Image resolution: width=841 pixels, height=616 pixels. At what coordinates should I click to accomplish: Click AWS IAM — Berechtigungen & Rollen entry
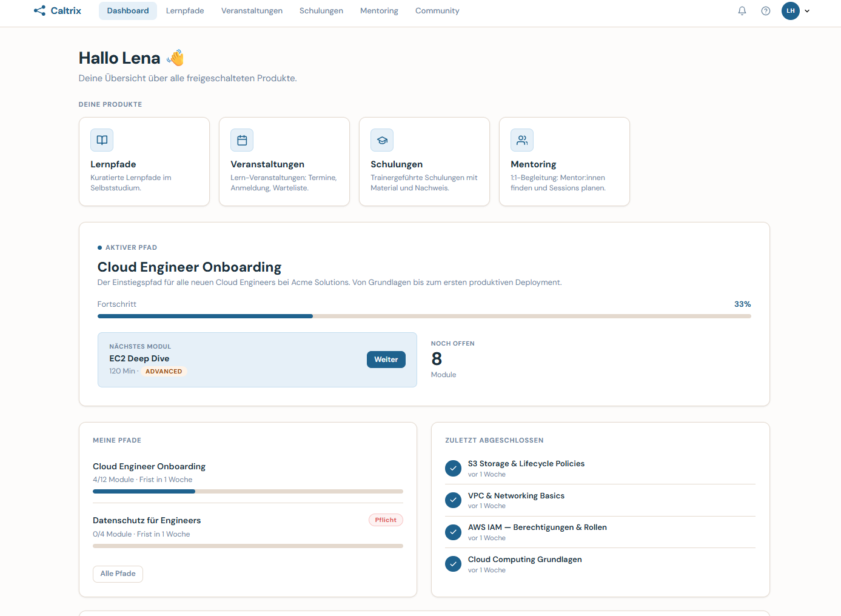point(537,527)
